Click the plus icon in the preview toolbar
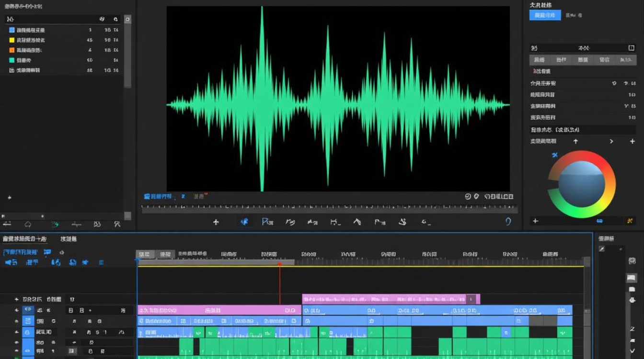 216,222
